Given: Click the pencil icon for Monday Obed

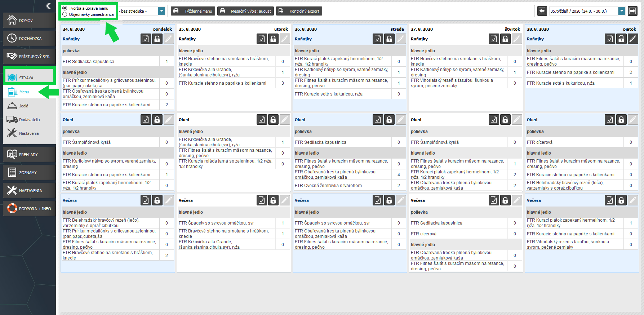Looking at the screenshot, I should [169, 120].
